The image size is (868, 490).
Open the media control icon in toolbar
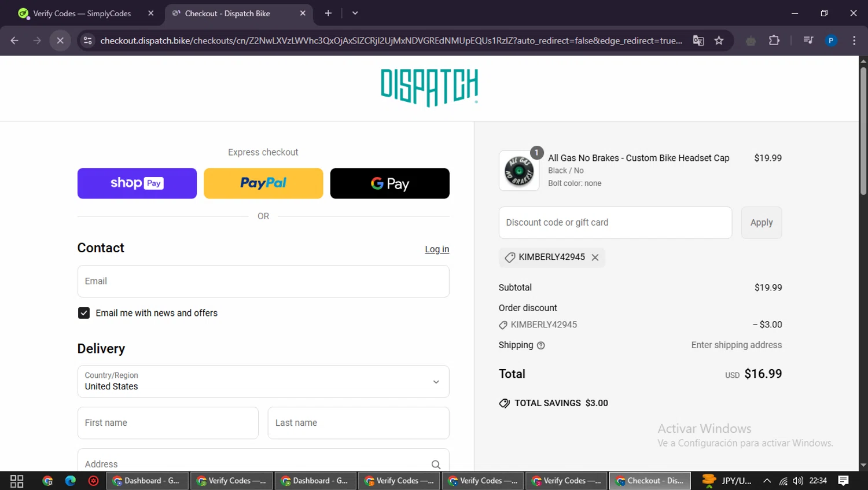[x=808, y=40]
